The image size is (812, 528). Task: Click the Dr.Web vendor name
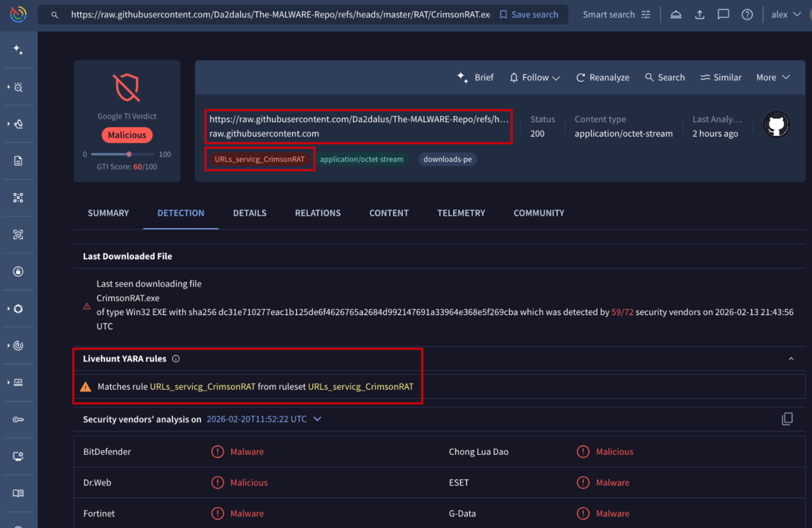tap(97, 483)
